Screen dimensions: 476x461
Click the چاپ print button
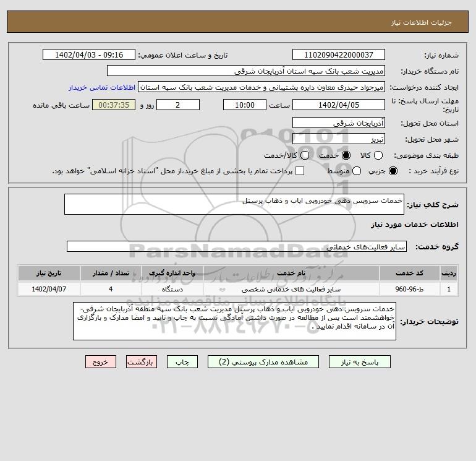tap(182, 362)
